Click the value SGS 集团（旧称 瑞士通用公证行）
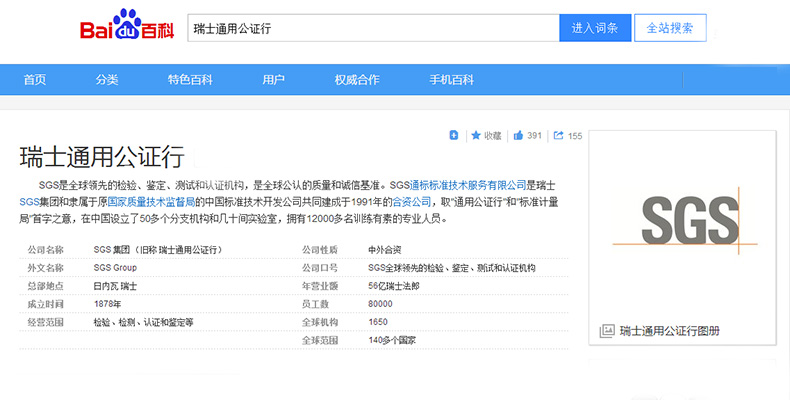Viewport: 790px width, 400px height. (158, 250)
